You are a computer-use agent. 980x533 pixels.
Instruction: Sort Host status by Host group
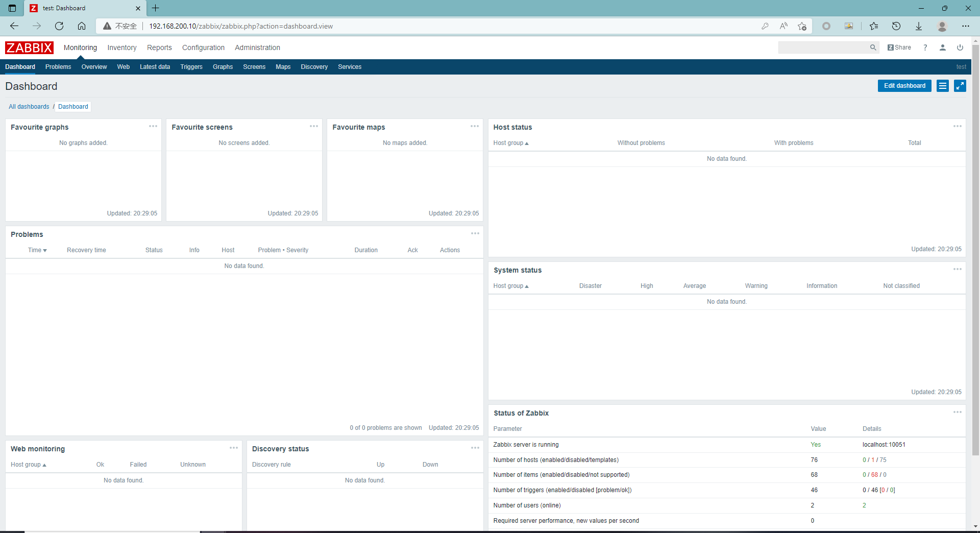pos(511,143)
